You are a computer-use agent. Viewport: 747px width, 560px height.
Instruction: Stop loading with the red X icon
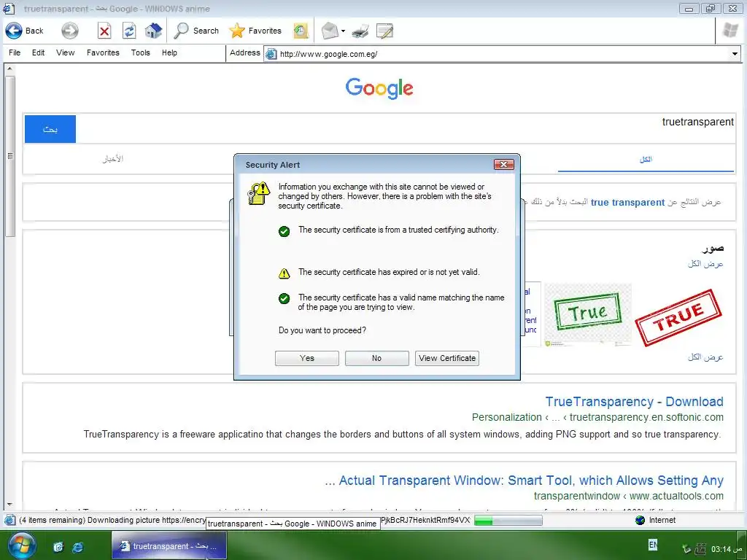pyautogui.click(x=104, y=31)
